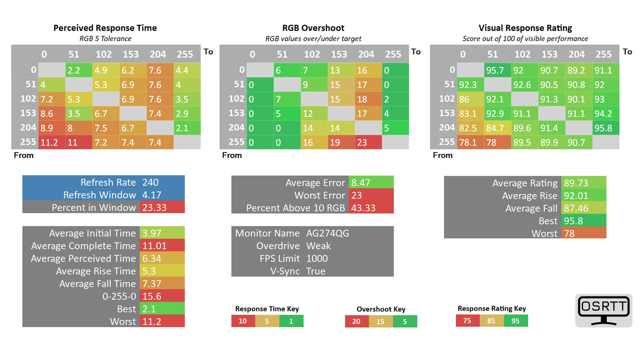The height and width of the screenshot is (362, 644).
Task: Click the Monitor Name value AG274QG
Action: tap(327, 233)
